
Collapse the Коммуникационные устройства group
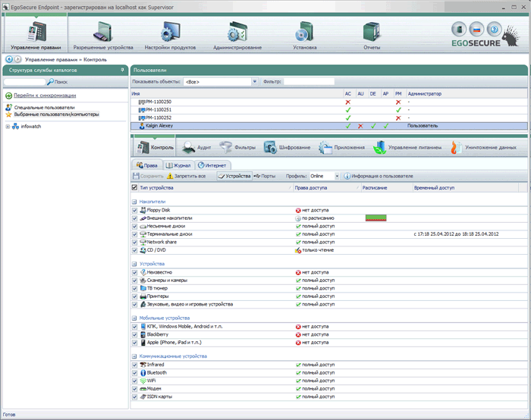134,356
